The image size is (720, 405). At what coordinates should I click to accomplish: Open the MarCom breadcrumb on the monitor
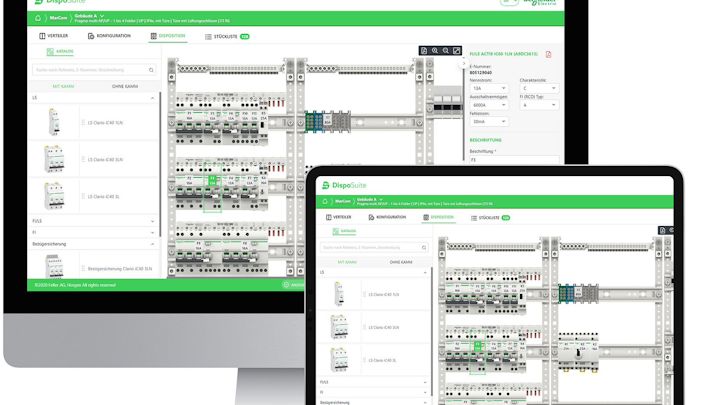(x=58, y=18)
